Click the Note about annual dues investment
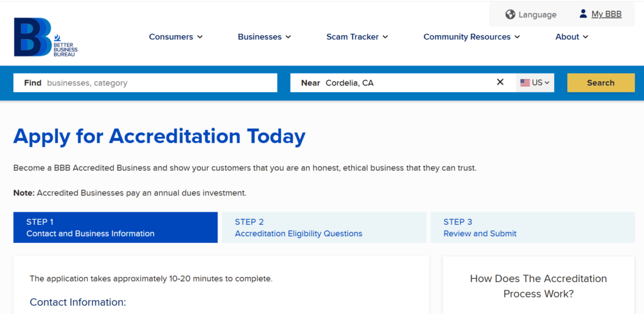 [130, 193]
